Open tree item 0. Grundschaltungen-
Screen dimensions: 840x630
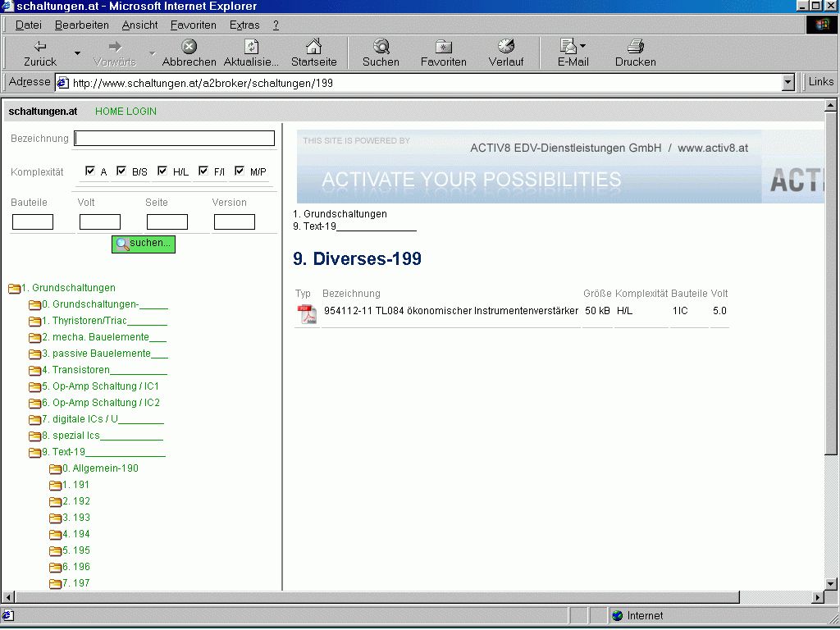(x=105, y=304)
